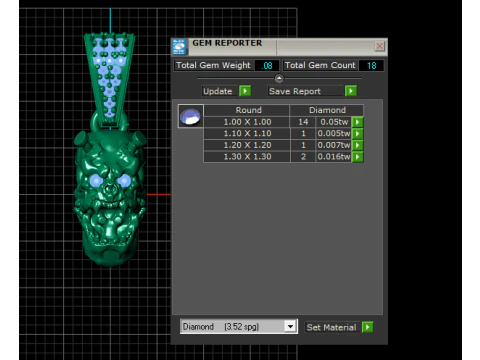
Task: Click the green arrow next to Save Report
Action: [x=351, y=91]
